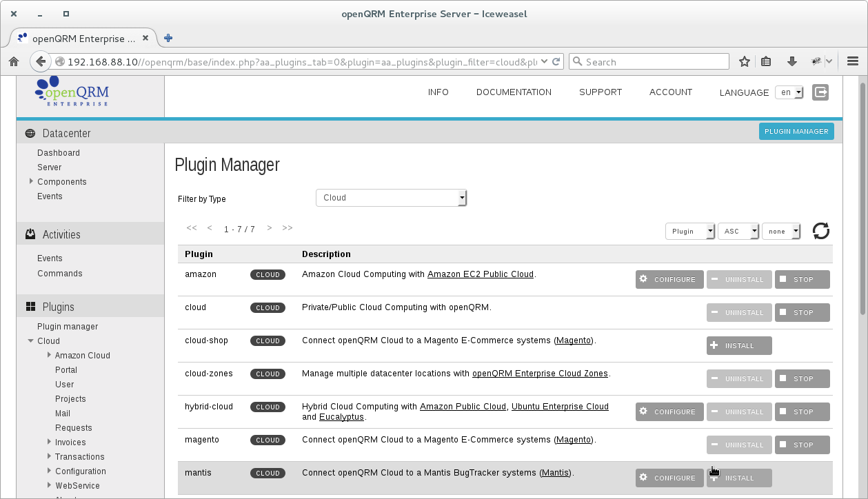Open Dashboard in the Datacenter menu
Viewport: 868px width, 499px height.
click(x=59, y=153)
